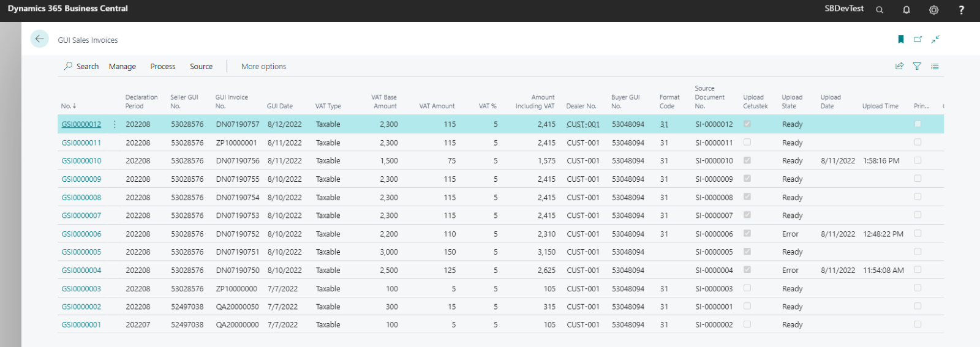Click Amount Including VAT 3,150 cell
The image size is (980, 347).
(x=546, y=252)
